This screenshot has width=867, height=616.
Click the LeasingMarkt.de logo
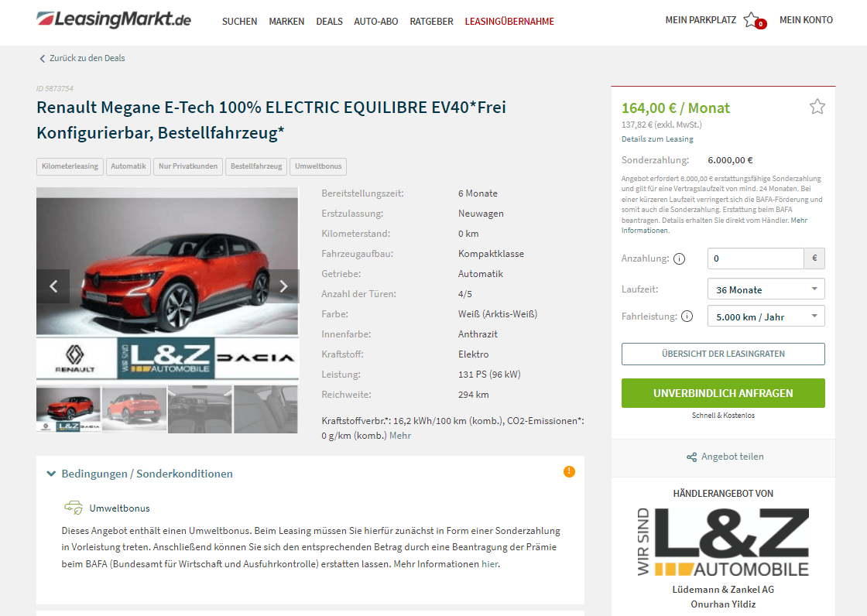click(113, 19)
